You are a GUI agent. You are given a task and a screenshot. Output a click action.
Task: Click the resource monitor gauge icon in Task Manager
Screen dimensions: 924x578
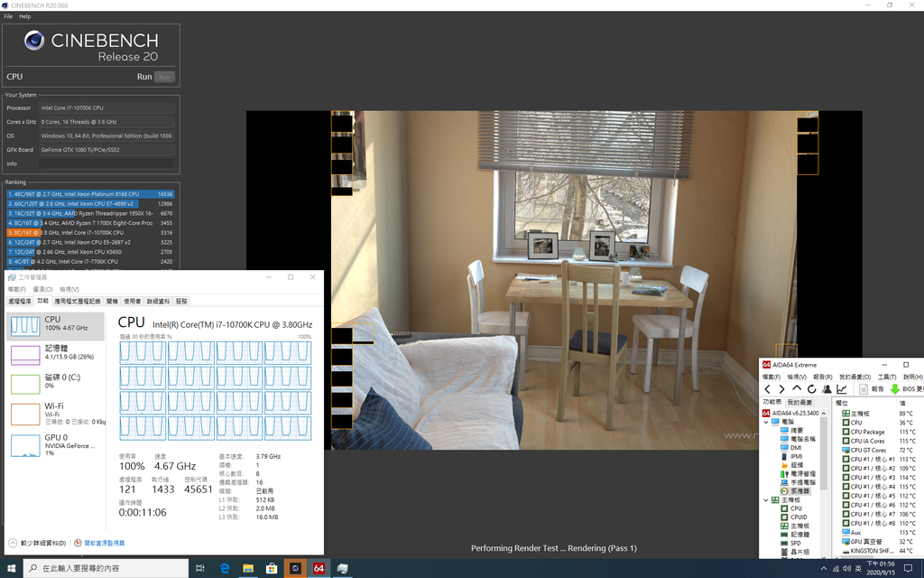pyautogui.click(x=78, y=543)
